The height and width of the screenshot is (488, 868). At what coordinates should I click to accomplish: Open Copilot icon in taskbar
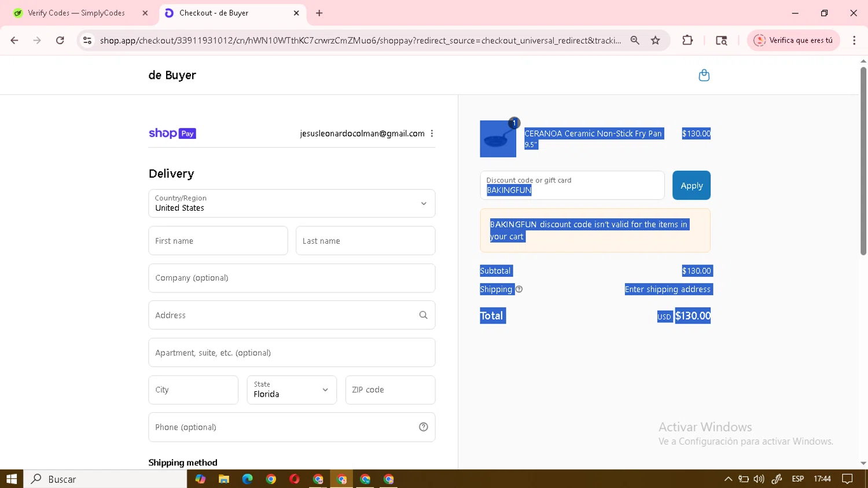[x=200, y=479]
